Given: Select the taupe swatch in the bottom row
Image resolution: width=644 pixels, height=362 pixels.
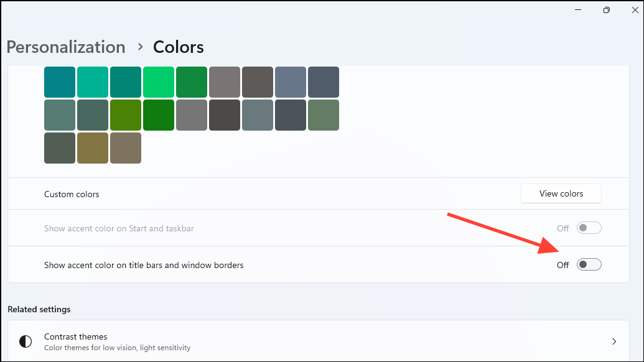Looking at the screenshot, I should pos(126,148).
